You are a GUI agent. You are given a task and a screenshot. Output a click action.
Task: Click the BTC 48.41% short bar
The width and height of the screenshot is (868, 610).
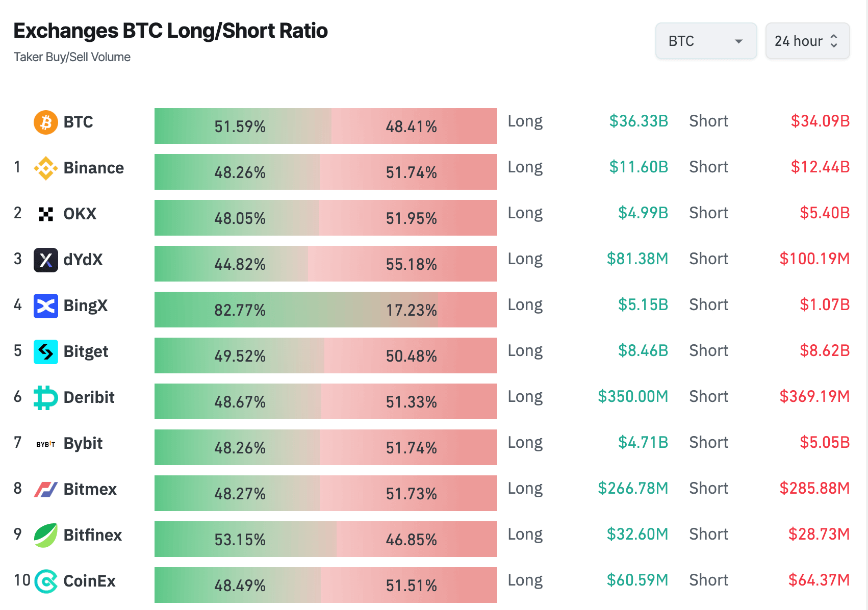click(x=414, y=126)
